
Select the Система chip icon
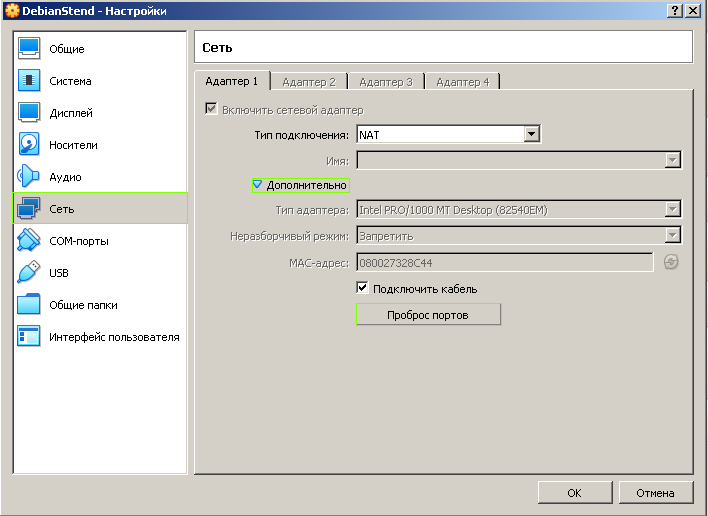coord(29,81)
